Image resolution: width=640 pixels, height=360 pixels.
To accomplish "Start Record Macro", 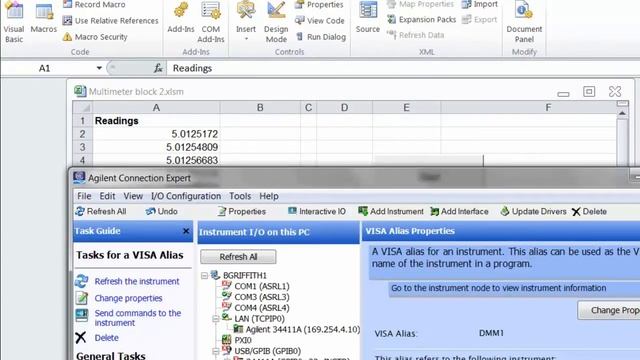I will pos(94,4).
